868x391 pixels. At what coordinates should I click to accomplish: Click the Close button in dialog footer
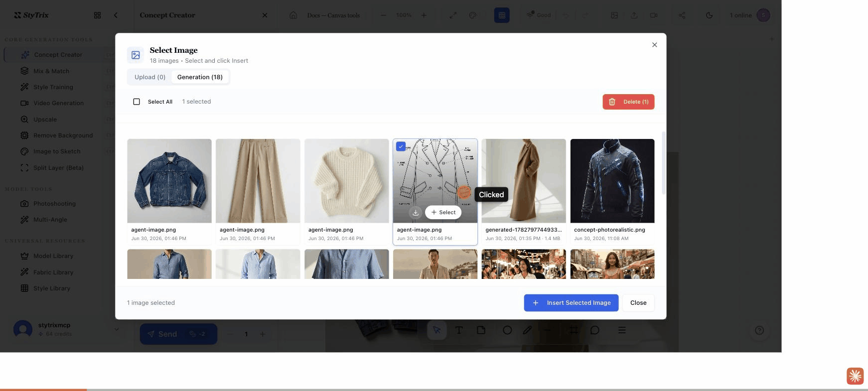[638, 303]
